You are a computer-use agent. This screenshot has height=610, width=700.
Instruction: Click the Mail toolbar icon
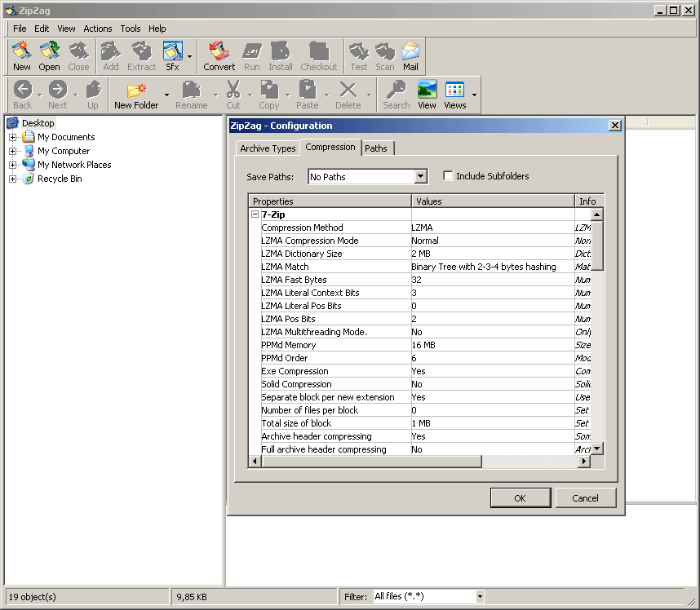(410, 56)
